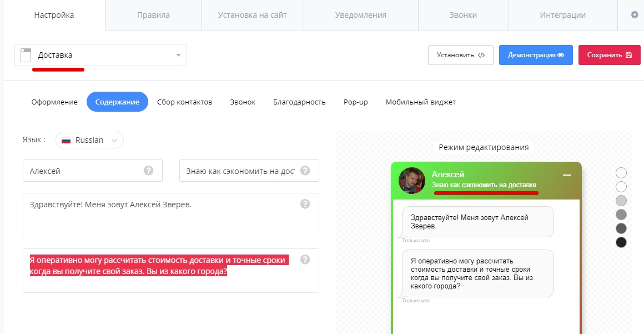Click the Установить button
644x334 pixels.
pyautogui.click(x=460, y=55)
